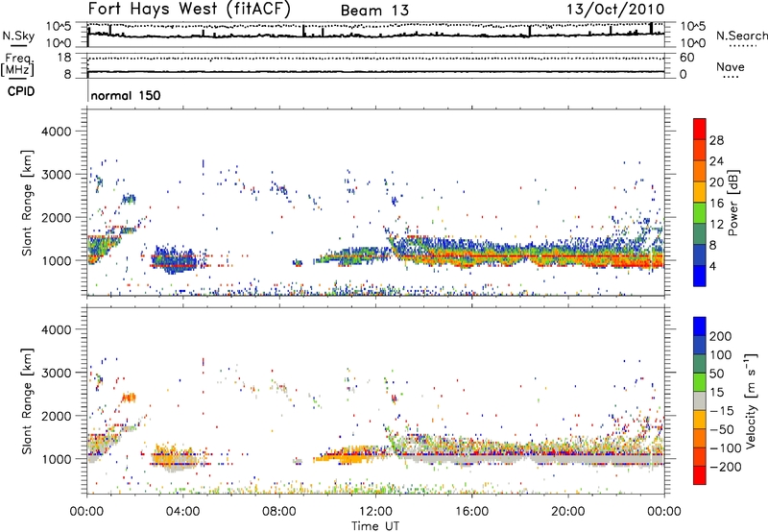The image size is (768, 532).
Task: Click the strong power echo band after 16:00
Action: coord(568,255)
